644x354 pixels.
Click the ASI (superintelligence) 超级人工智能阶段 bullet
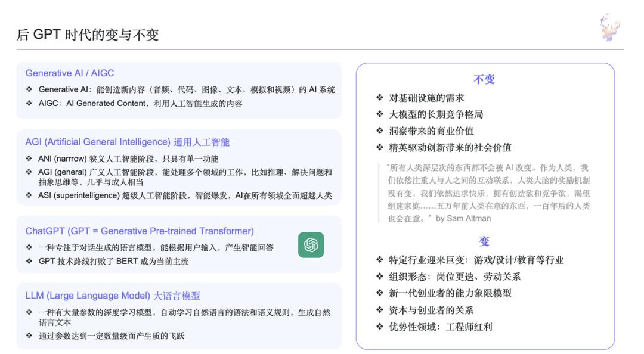coord(185,195)
